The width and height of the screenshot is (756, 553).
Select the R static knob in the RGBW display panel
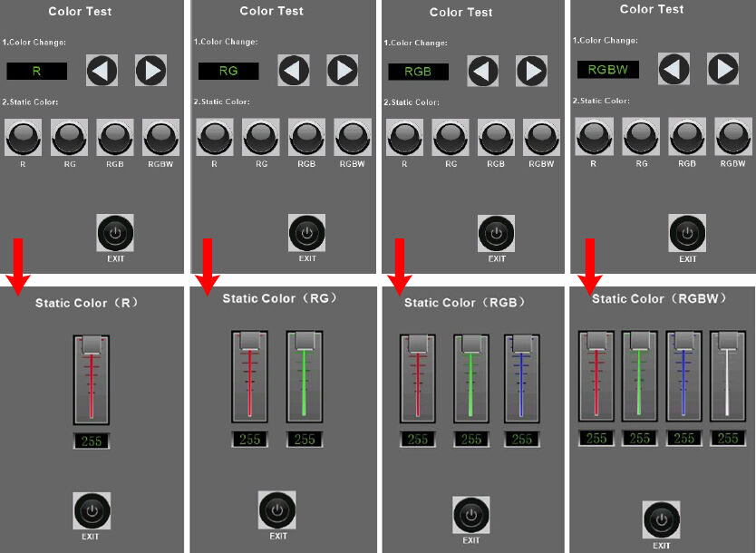tap(595, 137)
